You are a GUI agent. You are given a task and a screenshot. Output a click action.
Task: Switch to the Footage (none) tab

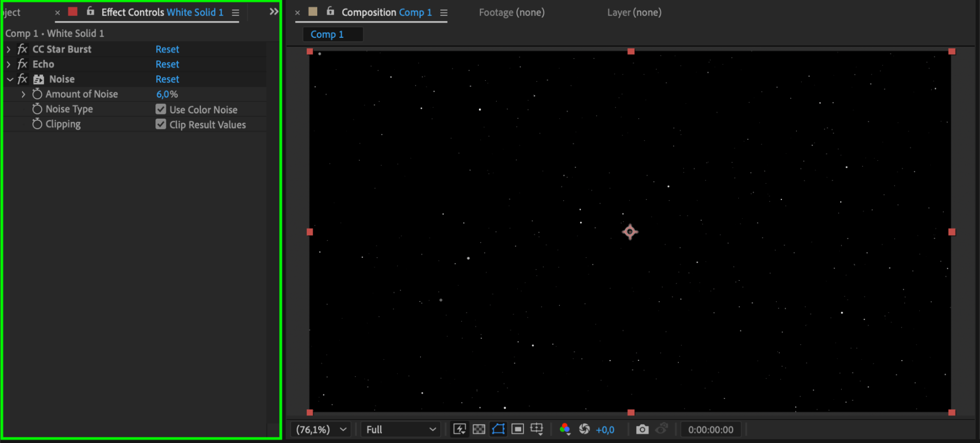[x=511, y=12]
